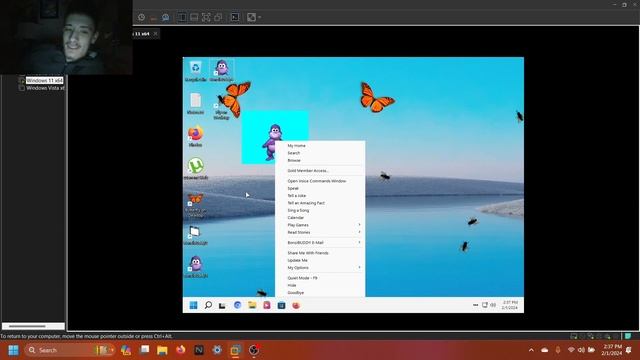Click the purple BonziBuddy gorilla character
This screenshot has width=640, height=360.
tap(272, 141)
